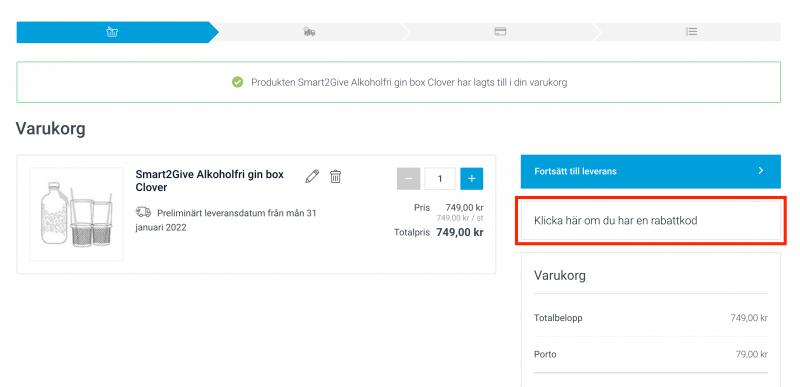Click the green checkmark confirmation icon
The image size is (800, 387).
pyautogui.click(x=237, y=82)
